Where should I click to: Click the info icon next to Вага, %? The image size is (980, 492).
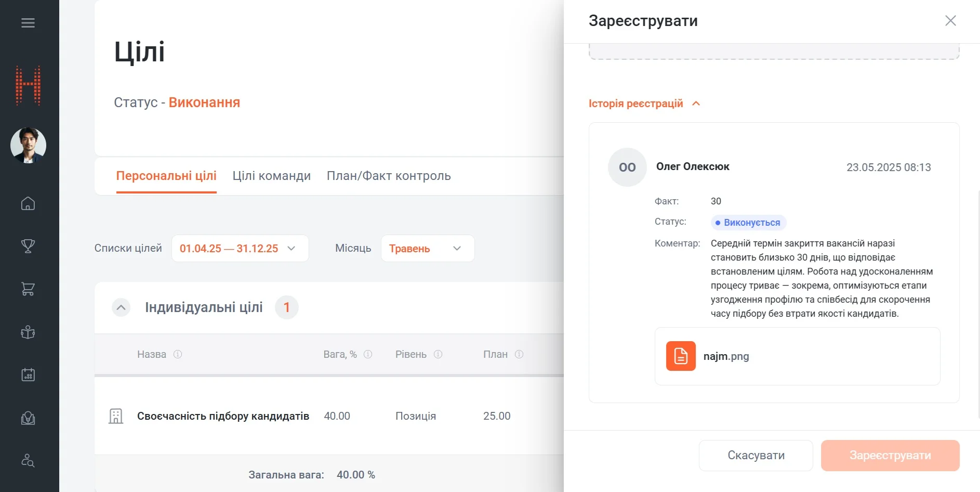[367, 354]
